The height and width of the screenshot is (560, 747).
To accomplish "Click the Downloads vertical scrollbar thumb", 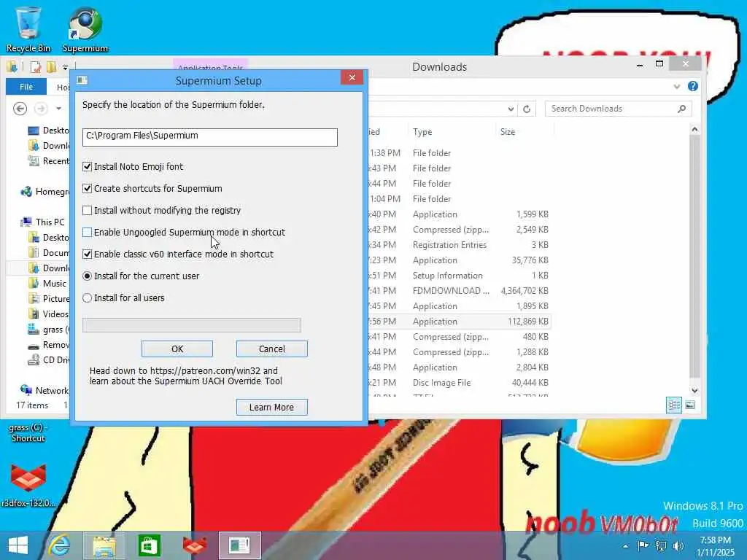I will pos(694,257).
